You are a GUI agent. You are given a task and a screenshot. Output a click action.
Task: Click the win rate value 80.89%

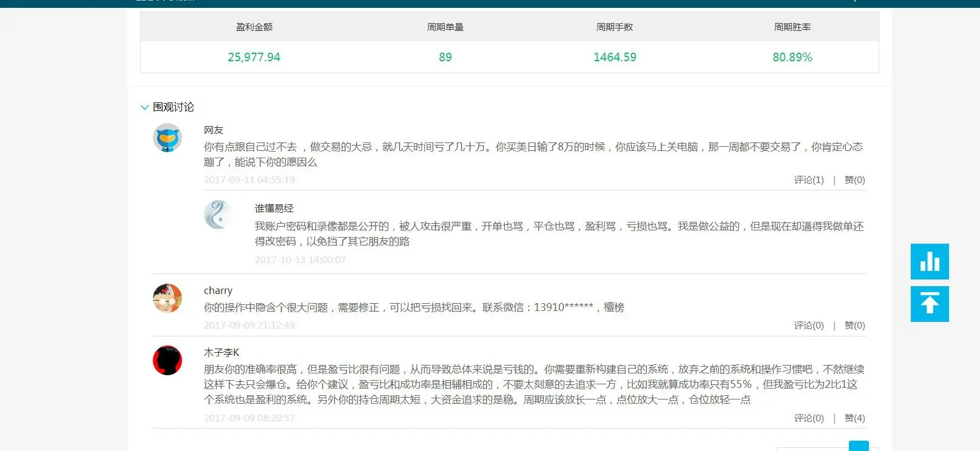[x=792, y=57]
